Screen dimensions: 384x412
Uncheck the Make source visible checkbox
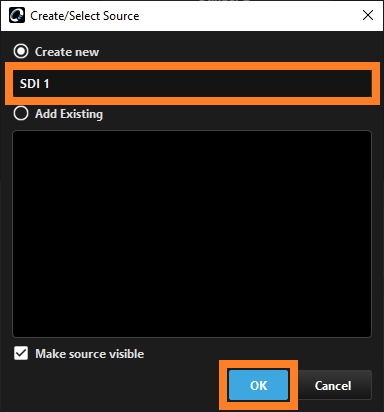[x=21, y=353]
